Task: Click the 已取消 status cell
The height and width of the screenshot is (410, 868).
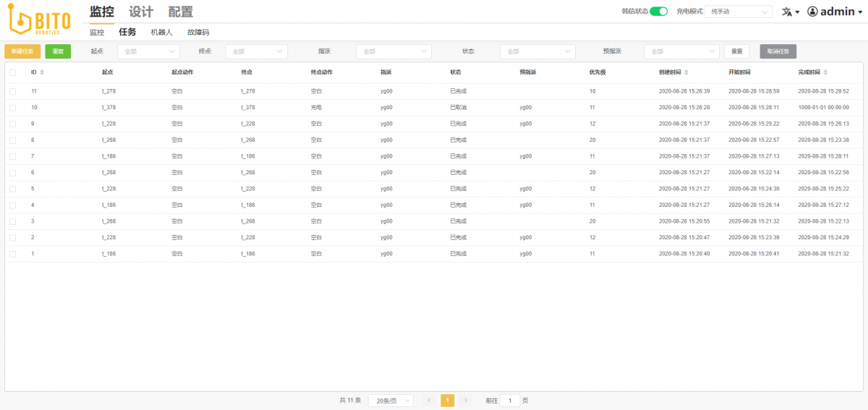Action: 459,107
